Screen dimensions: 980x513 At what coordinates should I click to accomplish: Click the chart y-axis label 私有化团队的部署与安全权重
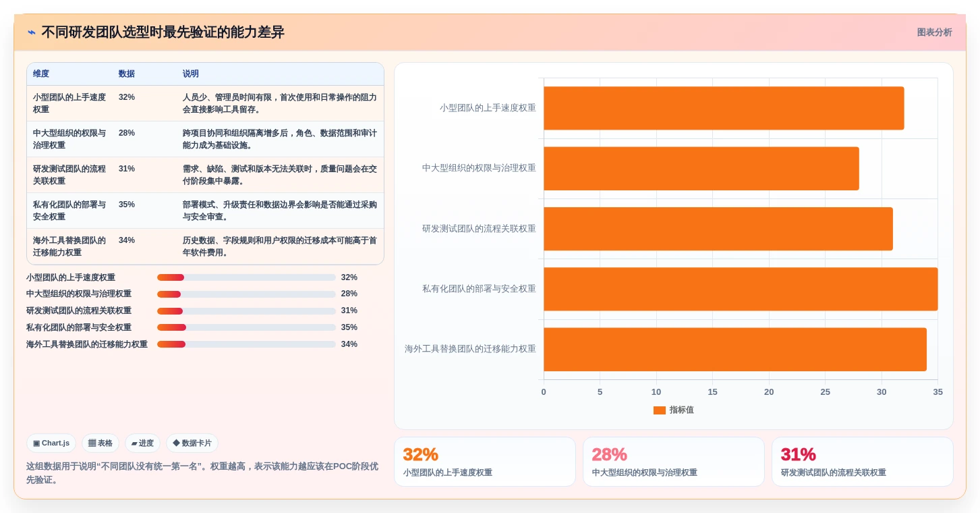[479, 289]
